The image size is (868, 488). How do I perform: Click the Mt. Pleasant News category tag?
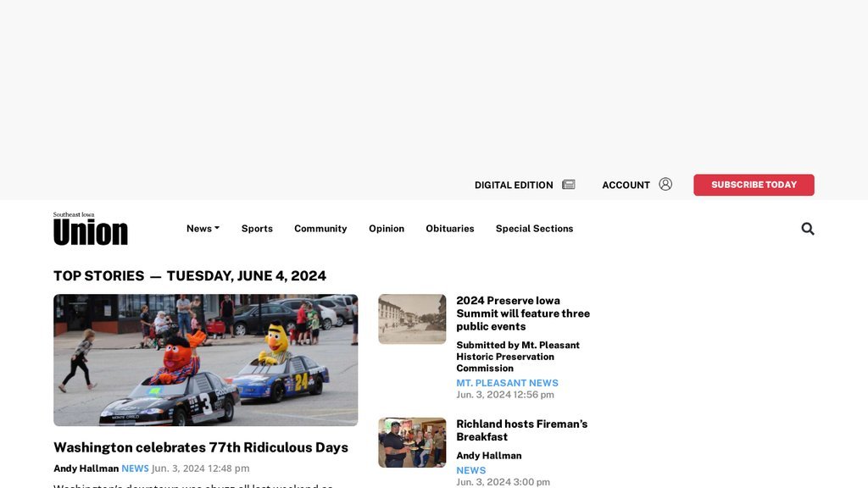[x=507, y=383]
